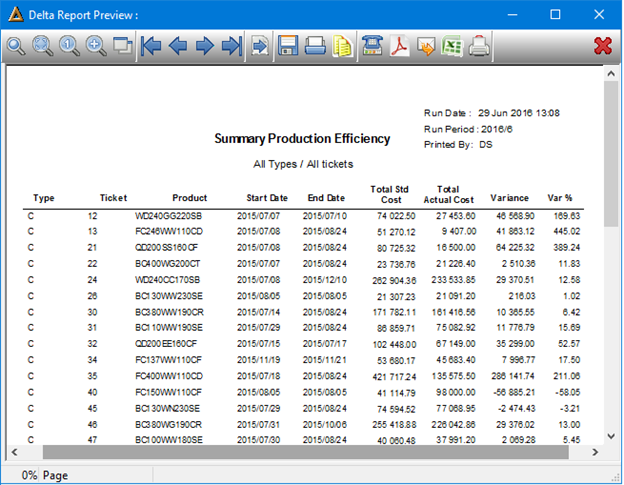The height and width of the screenshot is (485, 624).
Task: Close preview with red X icon
Action: click(x=603, y=46)
